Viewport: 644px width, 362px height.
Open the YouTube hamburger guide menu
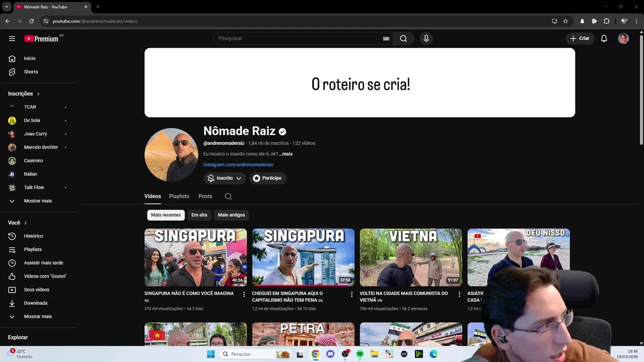(12, 39)
